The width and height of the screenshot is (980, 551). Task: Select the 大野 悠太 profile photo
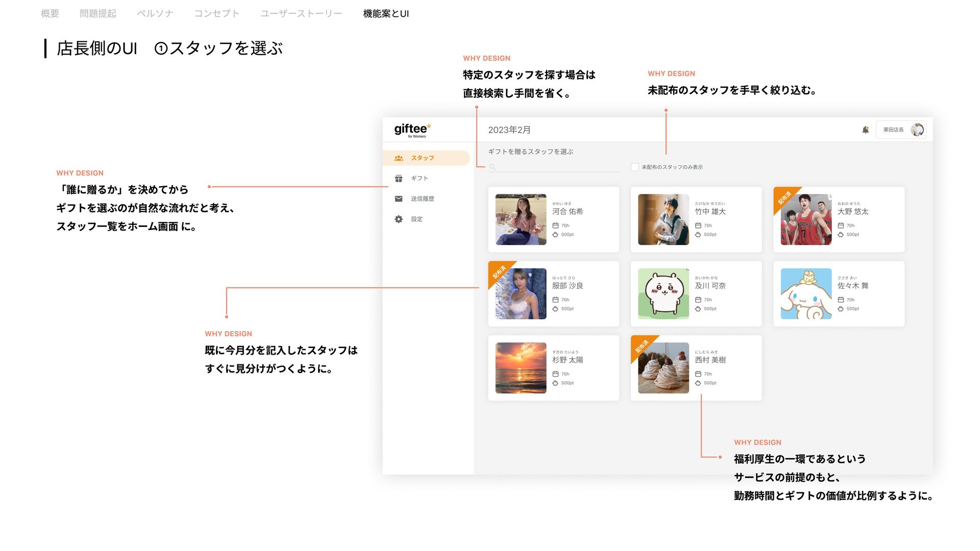click(806, 219)
